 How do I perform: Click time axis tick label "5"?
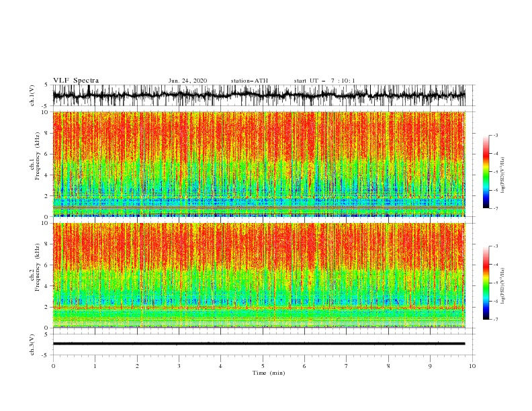coord(263,366)
